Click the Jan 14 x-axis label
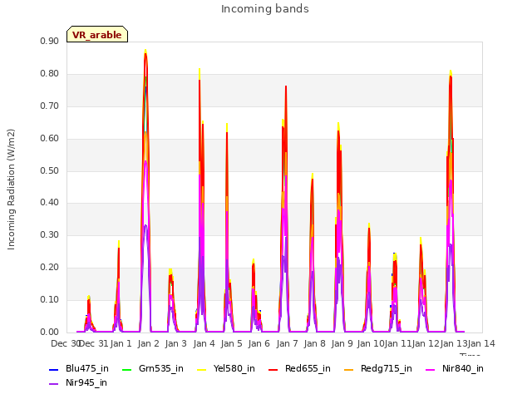Image resolution: width=532 pixels, height=399 pixels. [x=481, y=343]
